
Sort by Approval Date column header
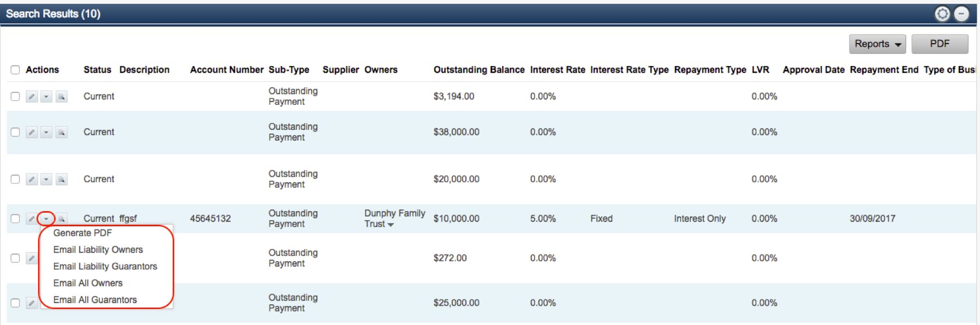point(814,70)
